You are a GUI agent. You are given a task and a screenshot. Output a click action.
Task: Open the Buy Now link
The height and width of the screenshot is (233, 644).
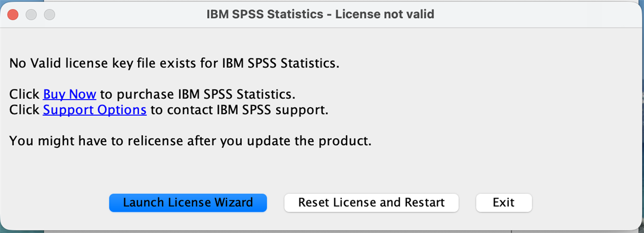tap(69, 94)
